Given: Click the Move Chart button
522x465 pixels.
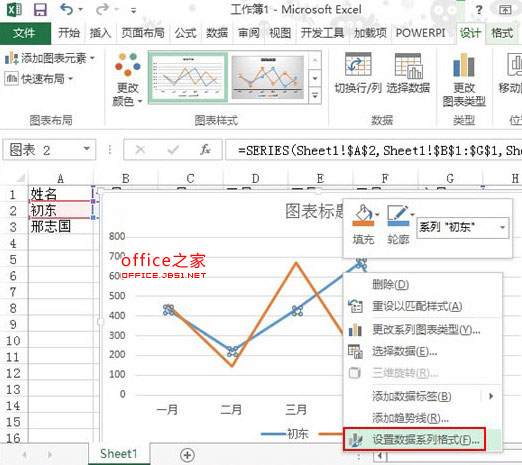Looking at the screenshot, I should [511, 73].
